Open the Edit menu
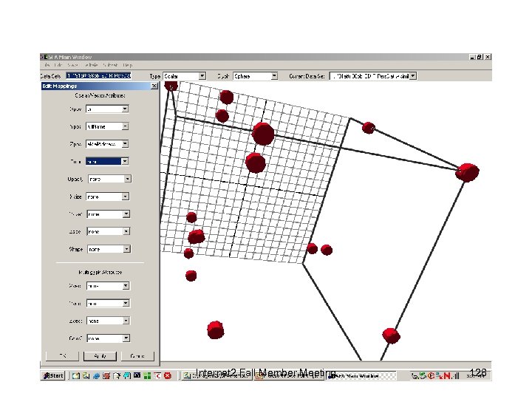The height and width of the screenshot is (399, 532). tap(58, 65)
